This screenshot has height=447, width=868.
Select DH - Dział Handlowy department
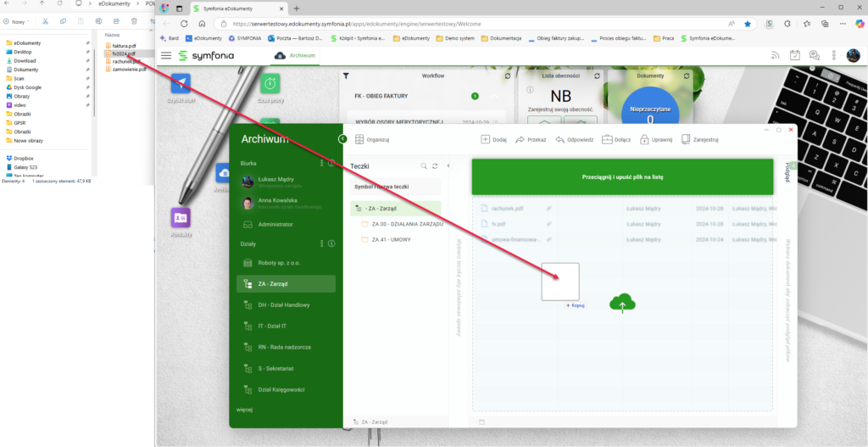pyautogui.click(x=286, y=305)
